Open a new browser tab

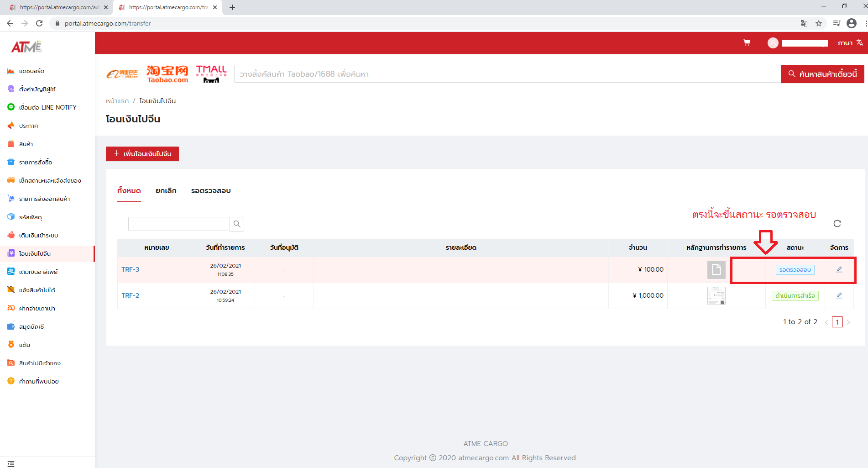coord(232,7)
